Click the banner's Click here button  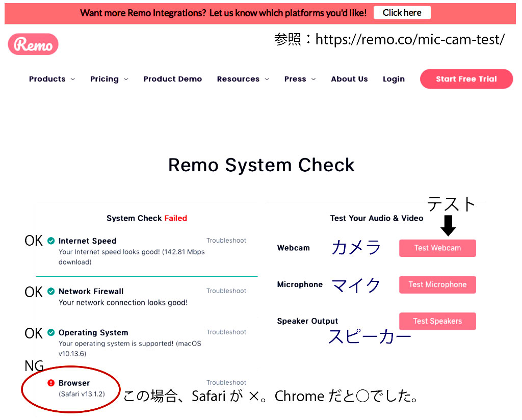[402, 13]
